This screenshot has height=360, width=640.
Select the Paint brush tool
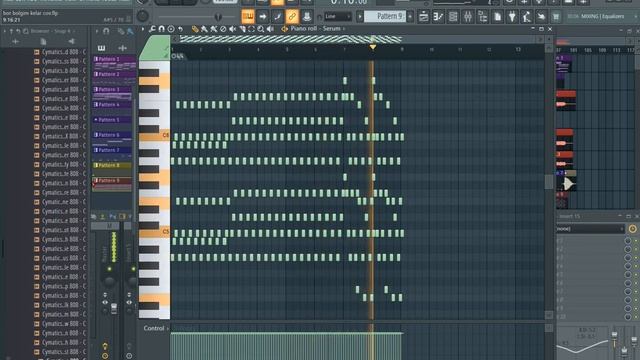click(204, 29)
